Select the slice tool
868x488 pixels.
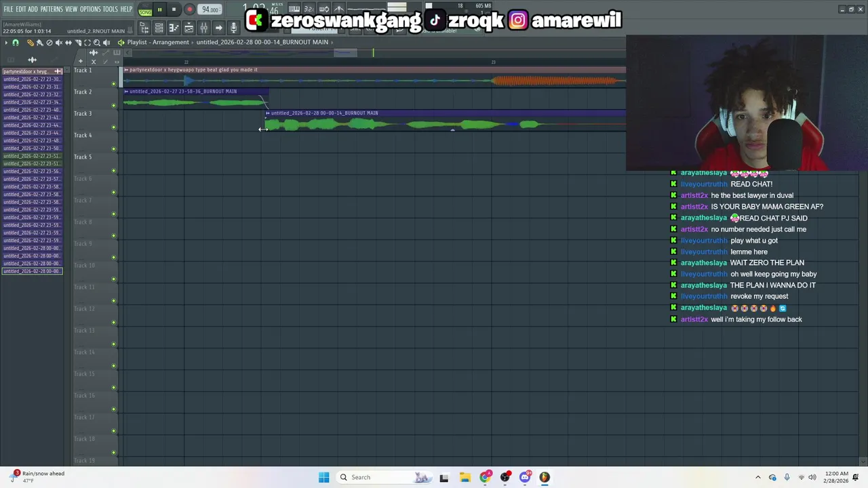pos(78,43)
